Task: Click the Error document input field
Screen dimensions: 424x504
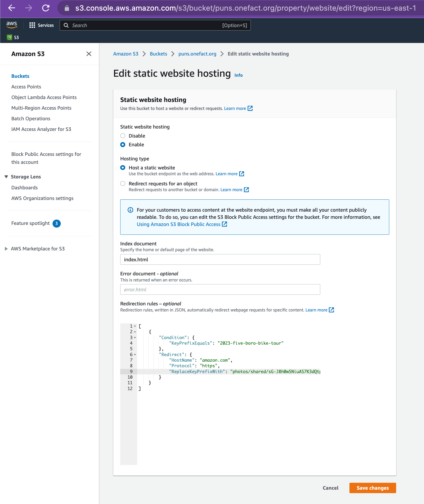Action: click(x=220, y=289)
